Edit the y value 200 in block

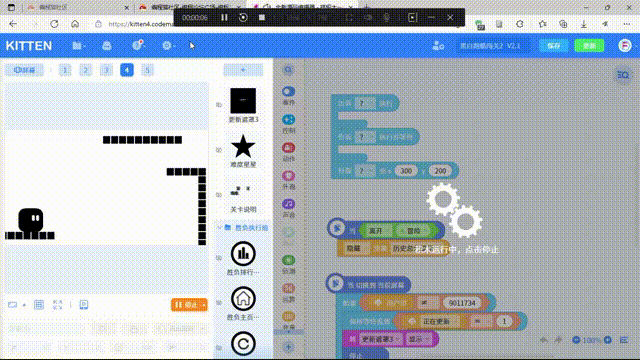[x=440, y=171]
